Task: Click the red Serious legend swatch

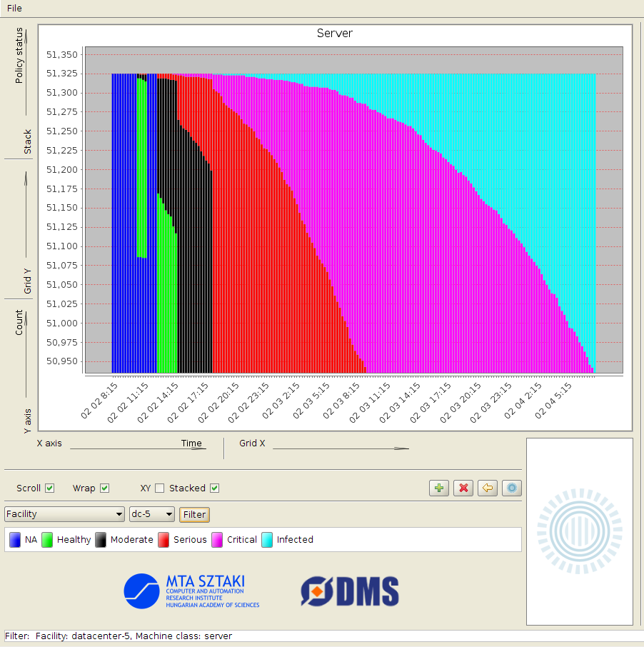Action: tap(163, 540)
